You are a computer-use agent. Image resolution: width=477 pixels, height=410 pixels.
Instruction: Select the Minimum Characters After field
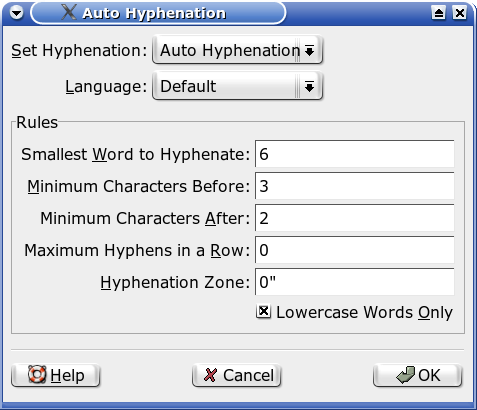(x=354, y=218)
